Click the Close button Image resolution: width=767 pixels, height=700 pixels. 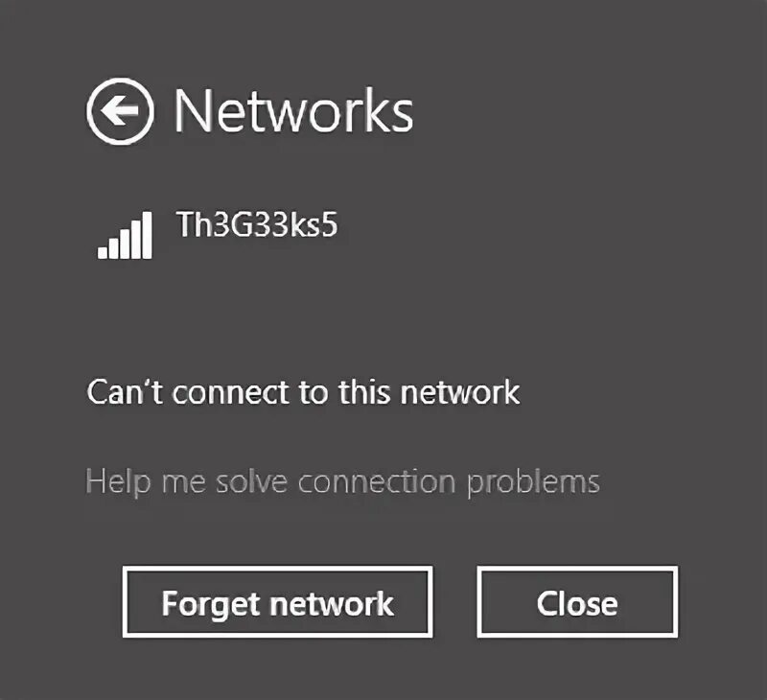pyautogui.click(x=577, y=601)
